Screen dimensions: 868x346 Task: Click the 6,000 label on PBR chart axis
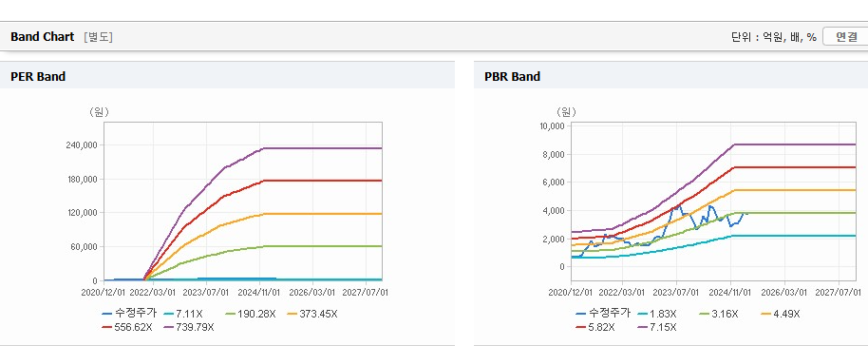click(x=554, y=183)
